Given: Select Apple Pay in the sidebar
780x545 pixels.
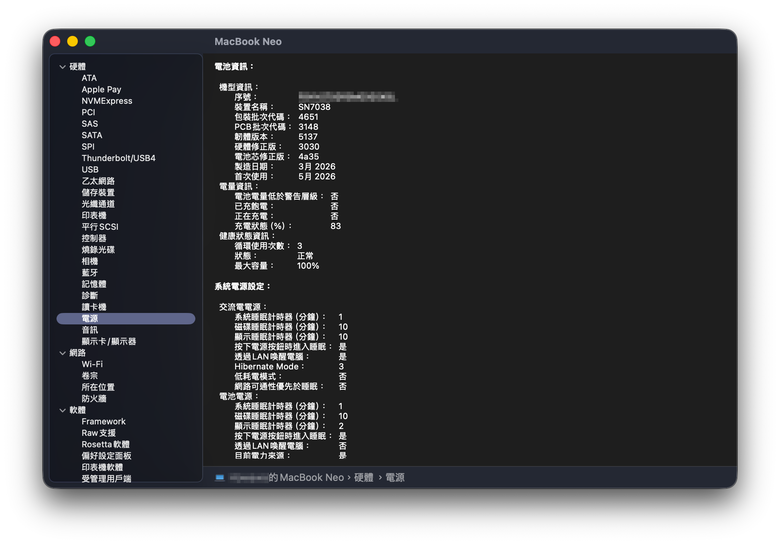Looking at the screenshot, I should tap(101, 90).
